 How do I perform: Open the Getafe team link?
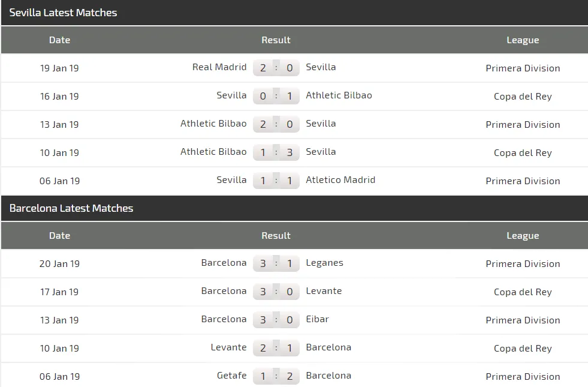click(231, 376)
